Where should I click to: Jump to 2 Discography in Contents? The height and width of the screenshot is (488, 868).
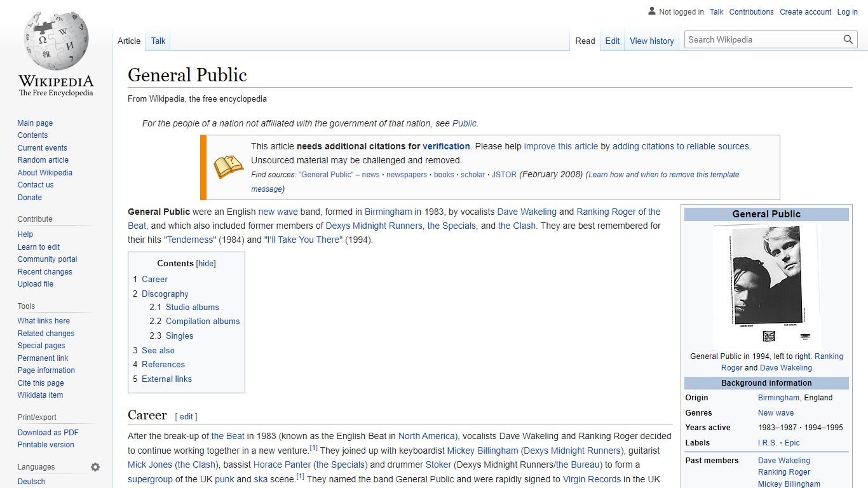[161, 294]
